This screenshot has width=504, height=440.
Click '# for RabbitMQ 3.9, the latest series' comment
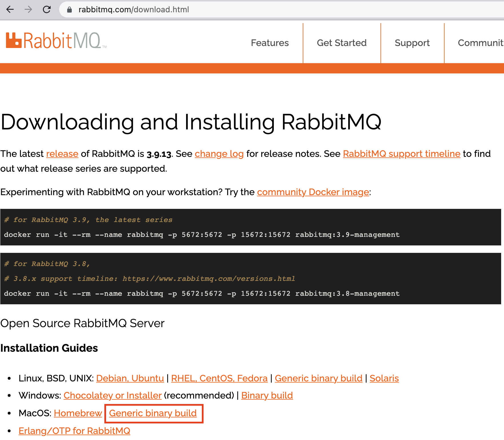pos(88,220)
